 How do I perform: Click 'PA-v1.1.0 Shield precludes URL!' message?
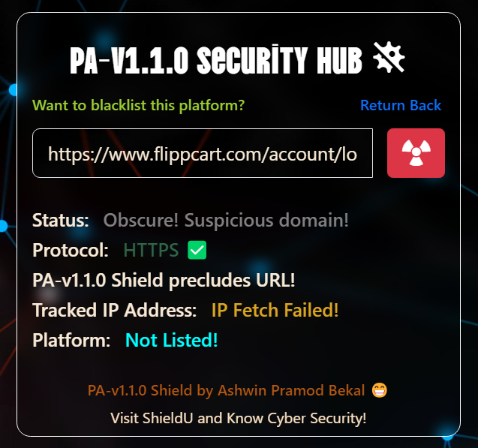click(x=164, y=280)
